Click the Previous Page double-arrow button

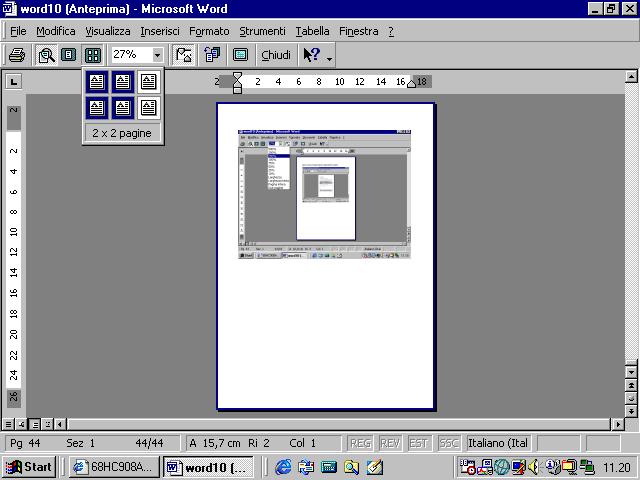pos(631,385)
